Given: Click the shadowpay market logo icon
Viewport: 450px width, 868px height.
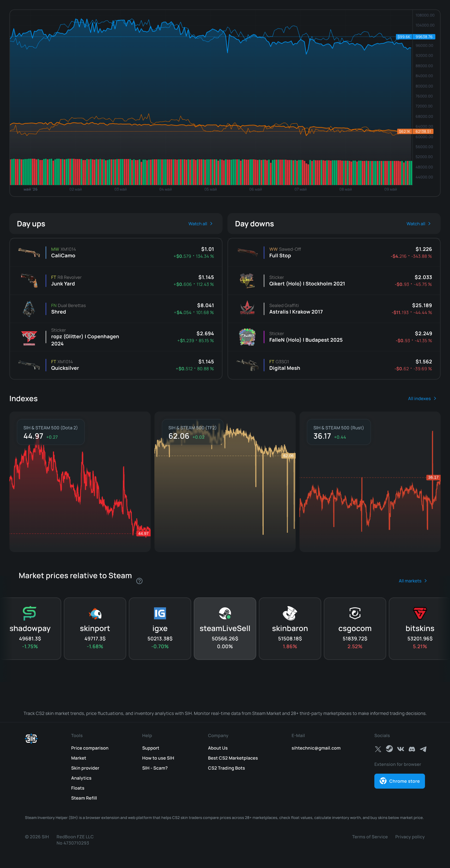Looking at the screenshot, I should (30, 613).
